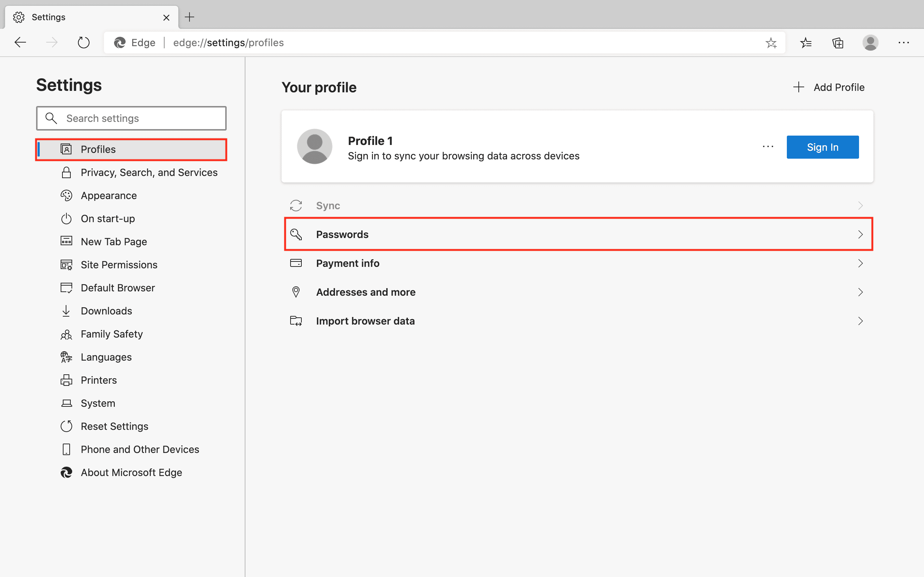Open Privacy, Search, and Services section
Screen dimensions: 924x577
(x=149, y=172)
